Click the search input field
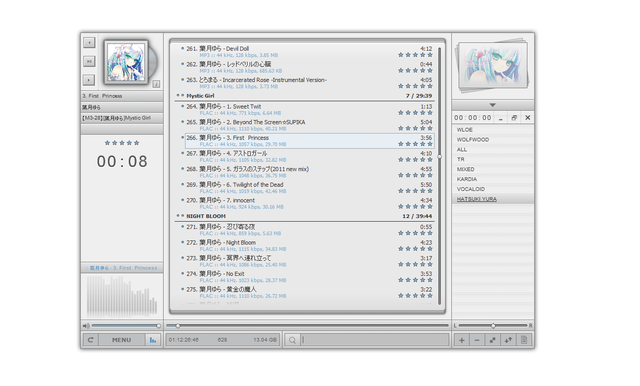Screen dimensions: 640x386 375,339
